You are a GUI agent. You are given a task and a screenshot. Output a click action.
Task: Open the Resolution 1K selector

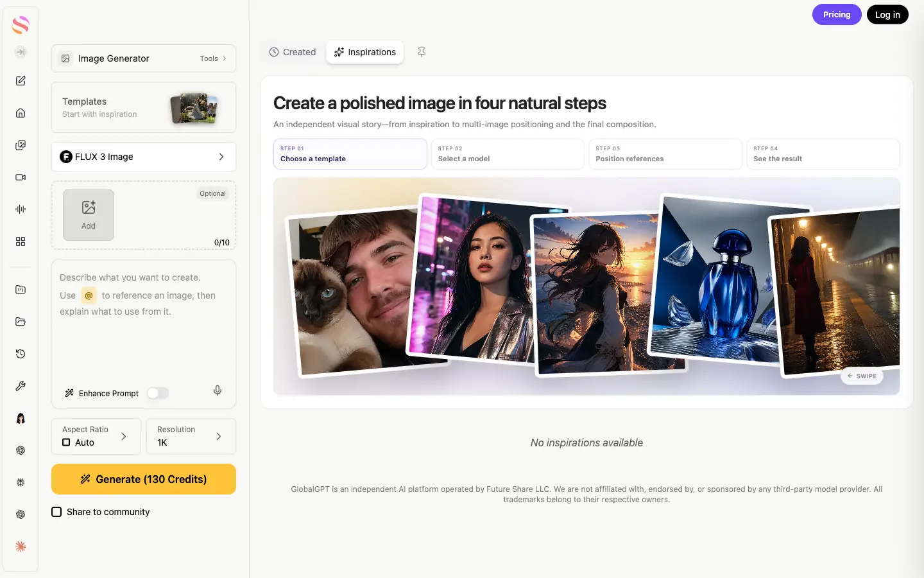pos(191,437)
